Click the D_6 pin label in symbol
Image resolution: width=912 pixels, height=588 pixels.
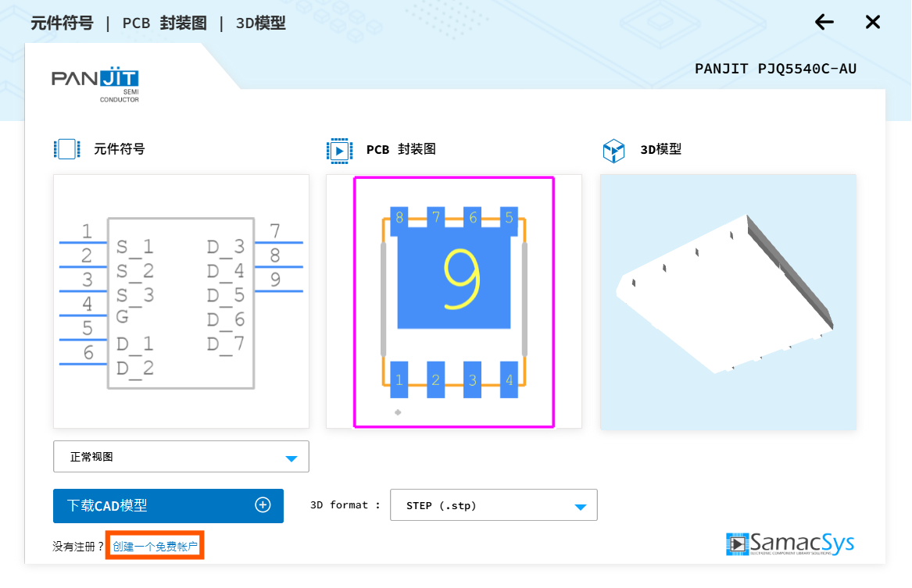click(226, 320)
